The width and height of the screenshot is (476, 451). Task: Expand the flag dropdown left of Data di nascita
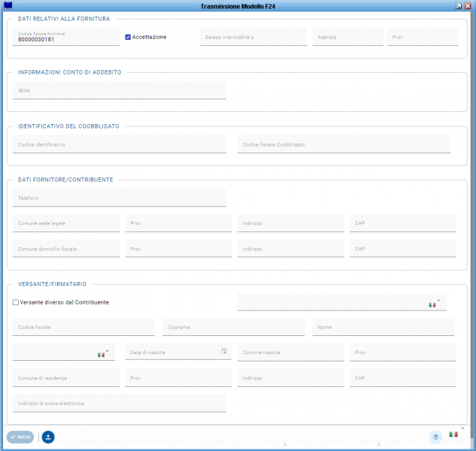108,351
